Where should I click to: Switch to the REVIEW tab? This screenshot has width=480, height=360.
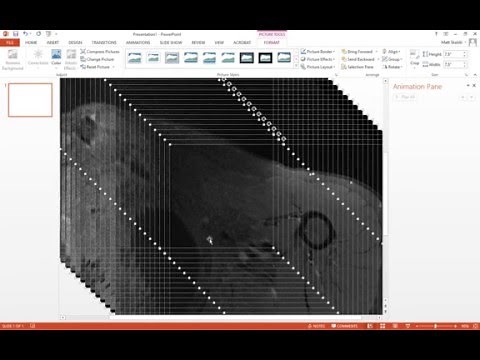[x=198, y=43]
